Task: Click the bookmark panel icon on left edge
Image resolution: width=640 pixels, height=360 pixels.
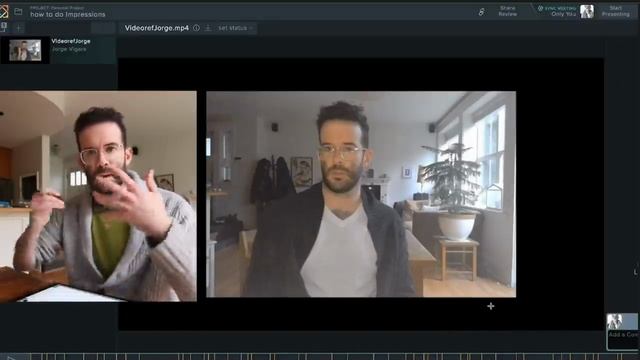Action: coord(4,27)
